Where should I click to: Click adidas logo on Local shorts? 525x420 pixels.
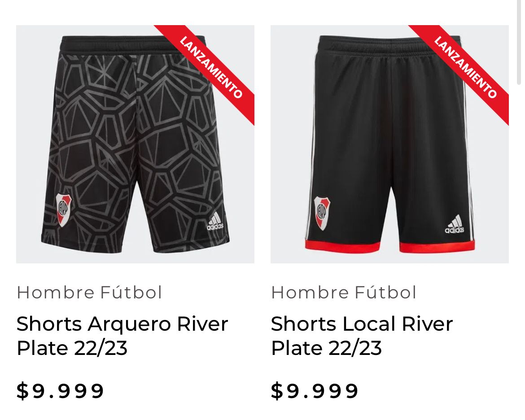point(455,224)
